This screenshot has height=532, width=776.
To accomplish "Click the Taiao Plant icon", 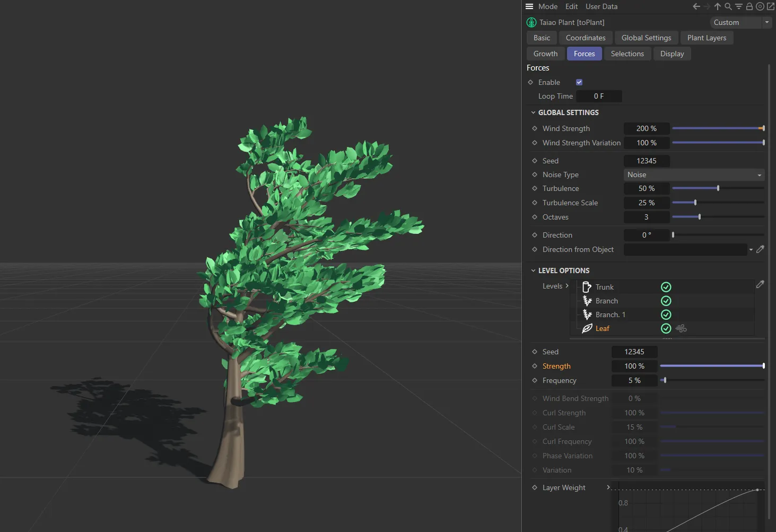I will 531,22.
